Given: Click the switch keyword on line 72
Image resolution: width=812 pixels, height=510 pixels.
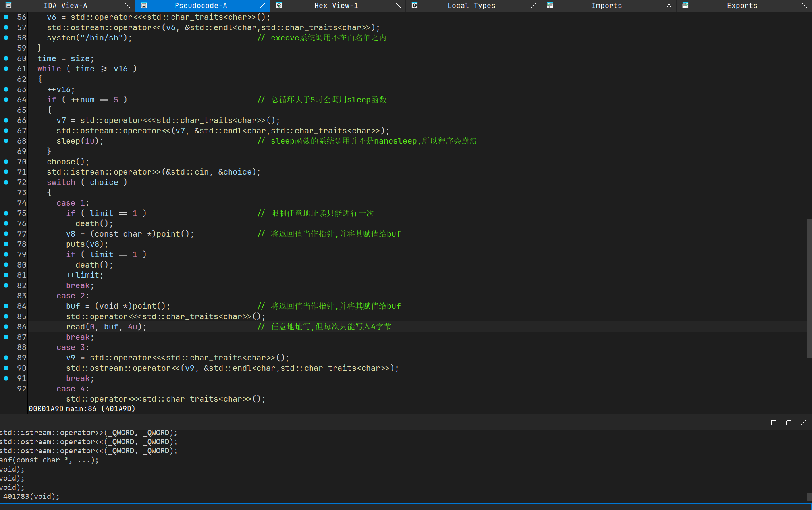Looking at the screenshot, I should click(61, 182).
